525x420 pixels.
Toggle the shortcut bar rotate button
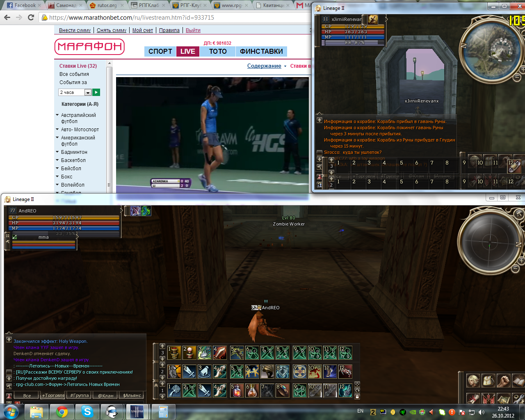coord(357,390)
